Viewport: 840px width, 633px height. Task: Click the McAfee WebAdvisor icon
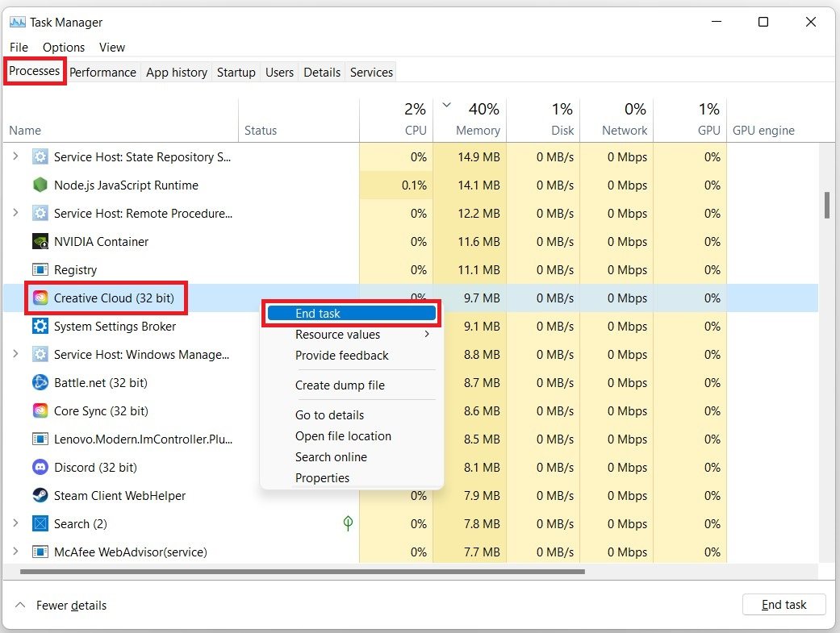coord(40,552)
